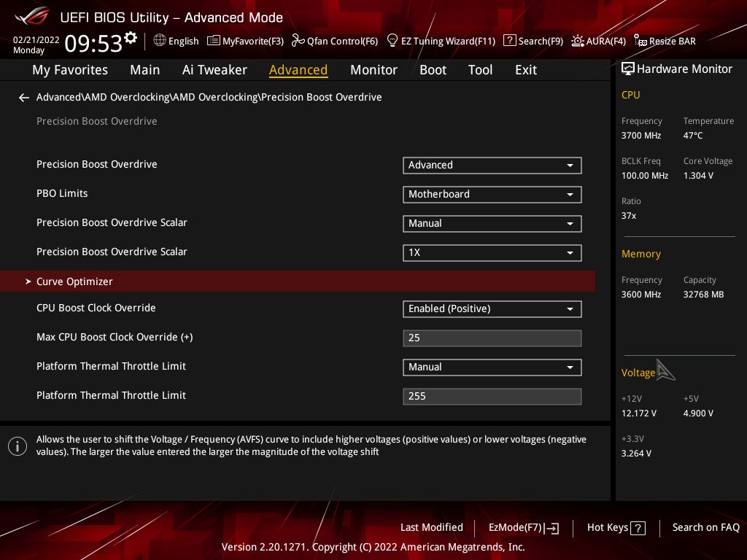The height and width of the screenshot is (560, 747).
Task: Click EzMode(F7) text button
Action: 515,528
